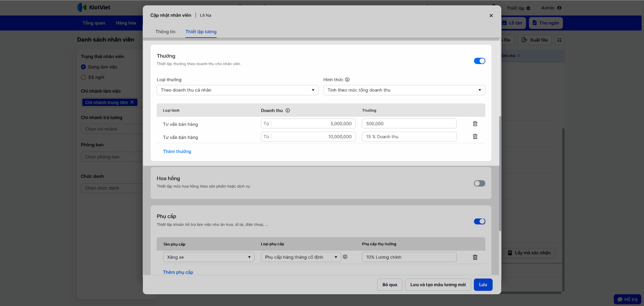Open the Loại thưởng dropdown

[237, 90]
